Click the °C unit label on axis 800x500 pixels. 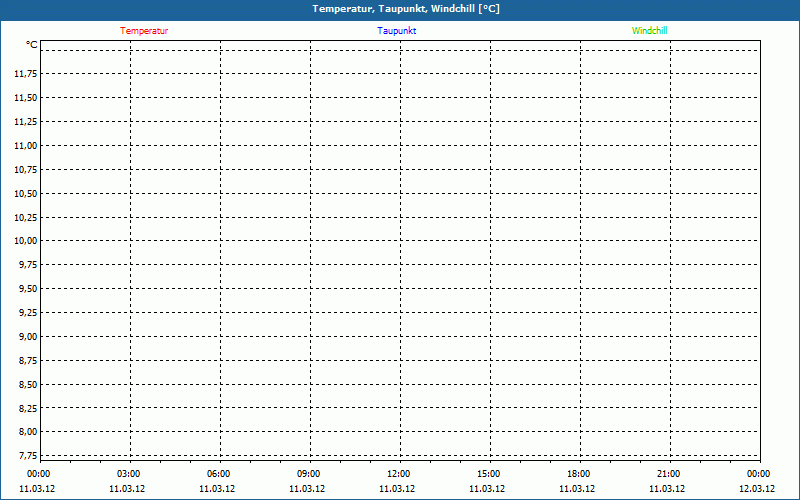[32, 45]
